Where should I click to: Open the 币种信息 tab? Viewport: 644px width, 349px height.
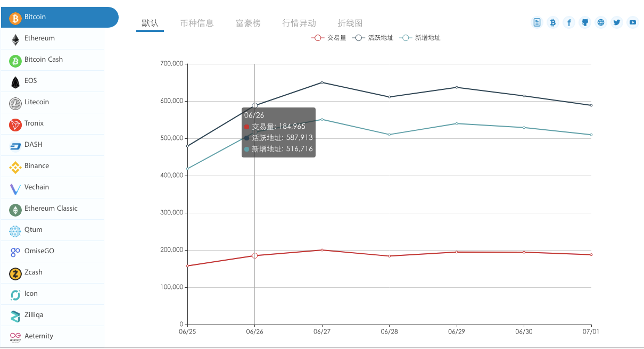coord(197,23)
